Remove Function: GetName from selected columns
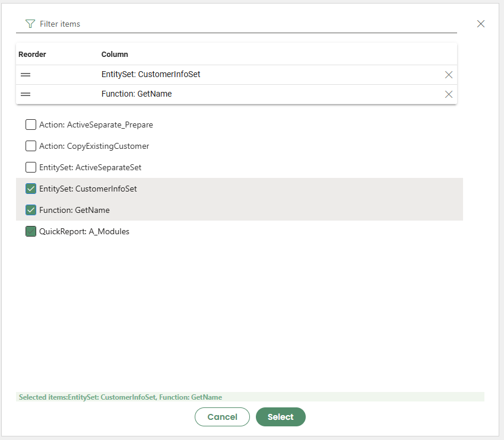 (x=449, y=94)
